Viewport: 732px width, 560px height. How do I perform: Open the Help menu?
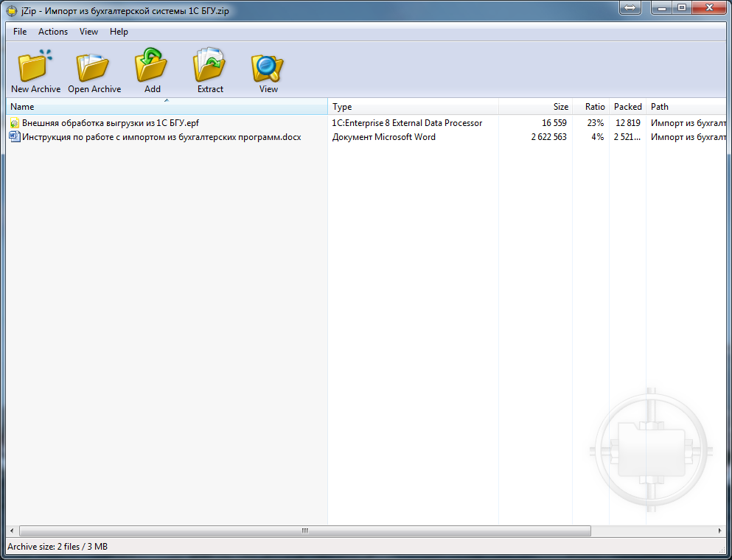click(x=119, y=32)
